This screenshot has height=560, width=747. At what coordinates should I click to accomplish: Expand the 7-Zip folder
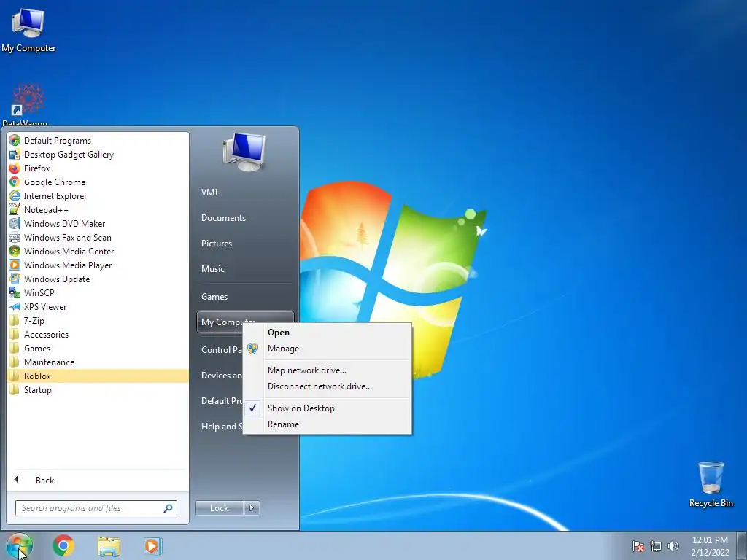coord(98,321)
